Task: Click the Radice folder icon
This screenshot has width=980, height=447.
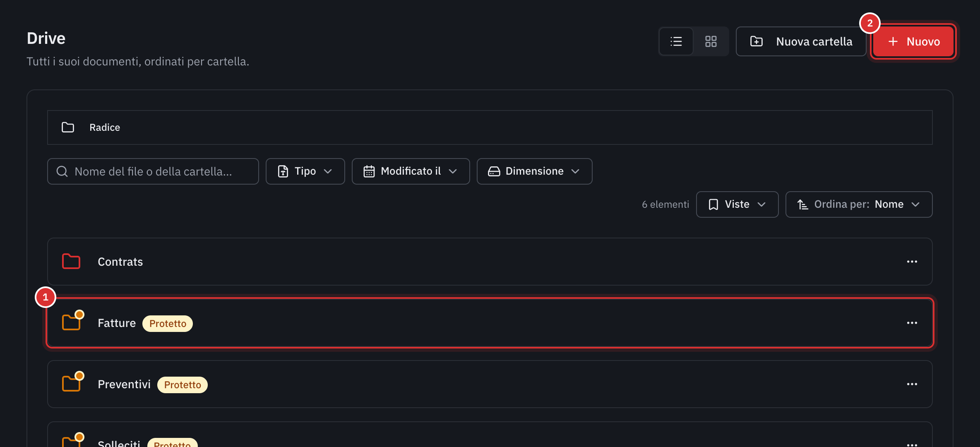Action: 68,127
